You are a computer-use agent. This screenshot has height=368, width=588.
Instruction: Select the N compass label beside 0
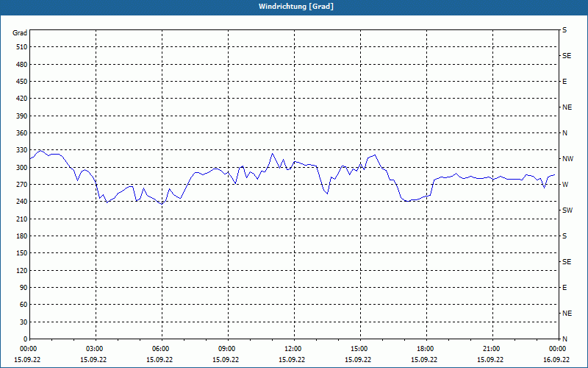tap(564, 339)
